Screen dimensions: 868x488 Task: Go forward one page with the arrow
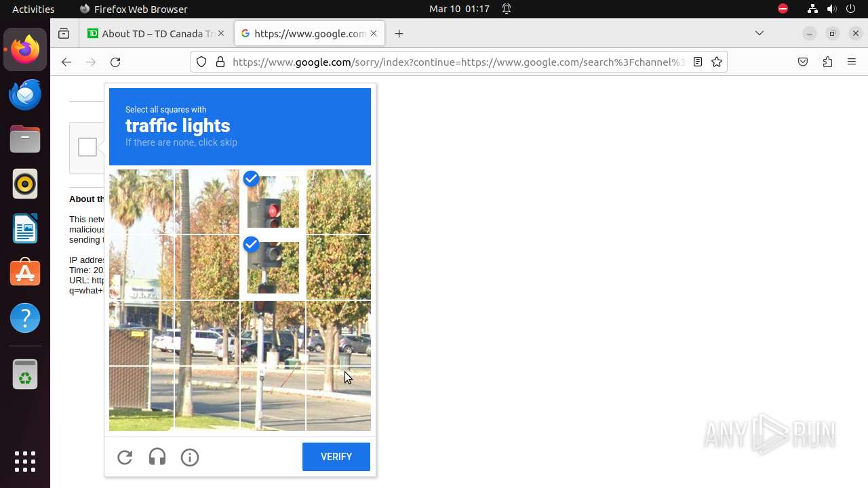click(x=91, y=62)
